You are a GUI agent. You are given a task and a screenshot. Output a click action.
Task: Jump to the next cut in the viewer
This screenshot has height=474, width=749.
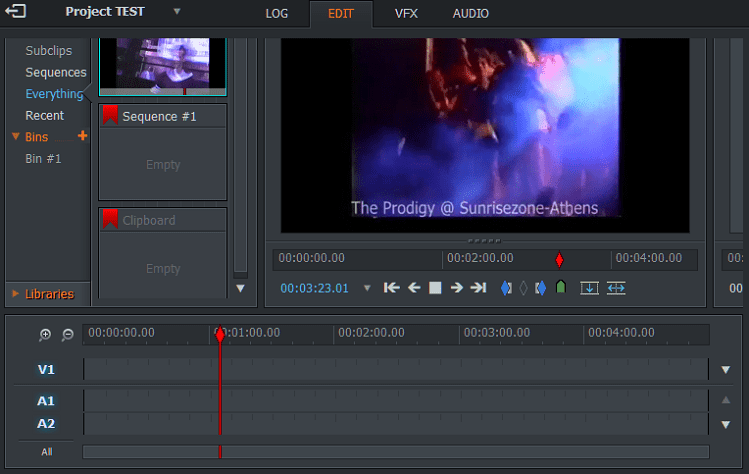pyautogui.click(x=478, y=288)
